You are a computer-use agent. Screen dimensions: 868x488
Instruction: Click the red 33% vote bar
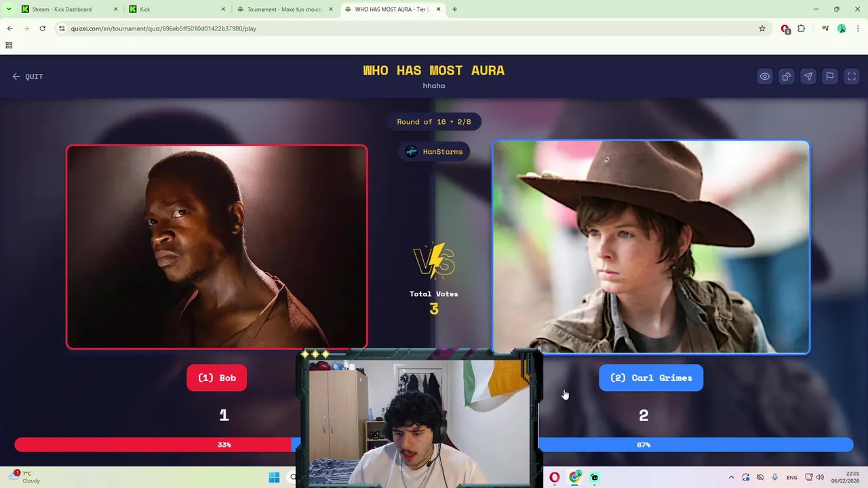point(153,445)
